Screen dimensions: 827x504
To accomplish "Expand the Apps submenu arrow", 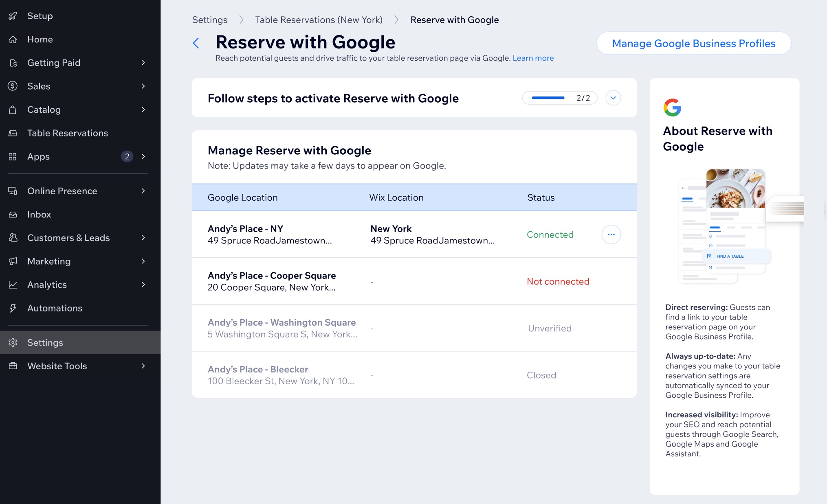I will (143, 157).
